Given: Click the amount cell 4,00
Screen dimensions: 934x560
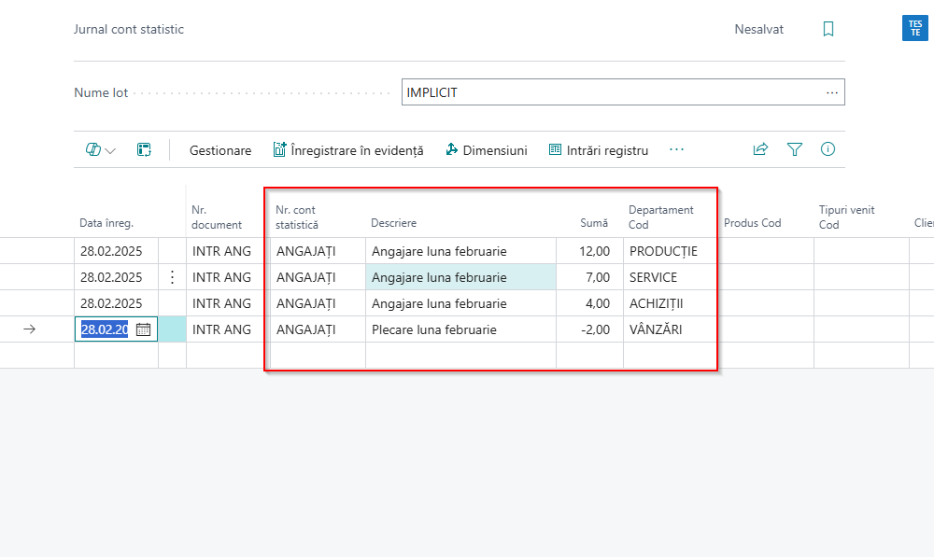Looking at the screenshot, I should click(589, 303).
